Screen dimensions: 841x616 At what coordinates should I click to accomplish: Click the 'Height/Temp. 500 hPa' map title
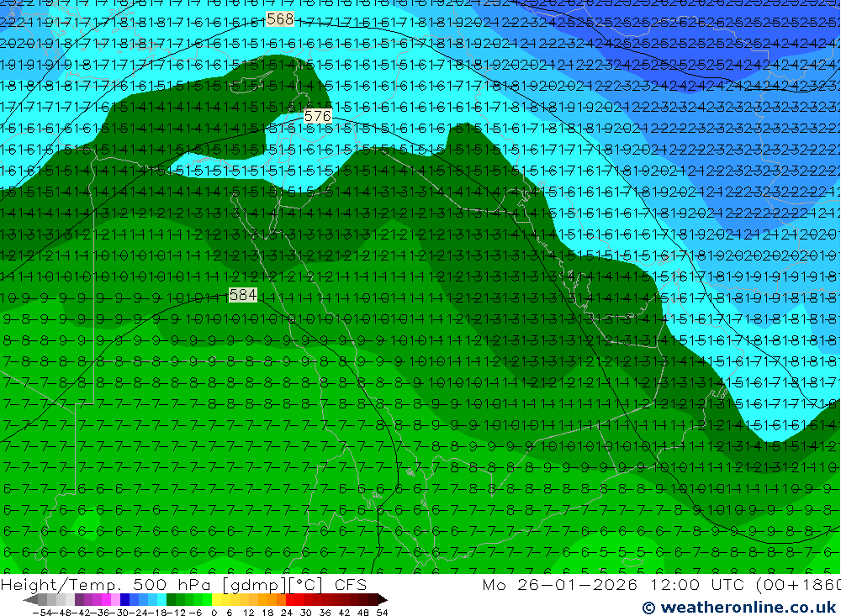coord(108,584)
